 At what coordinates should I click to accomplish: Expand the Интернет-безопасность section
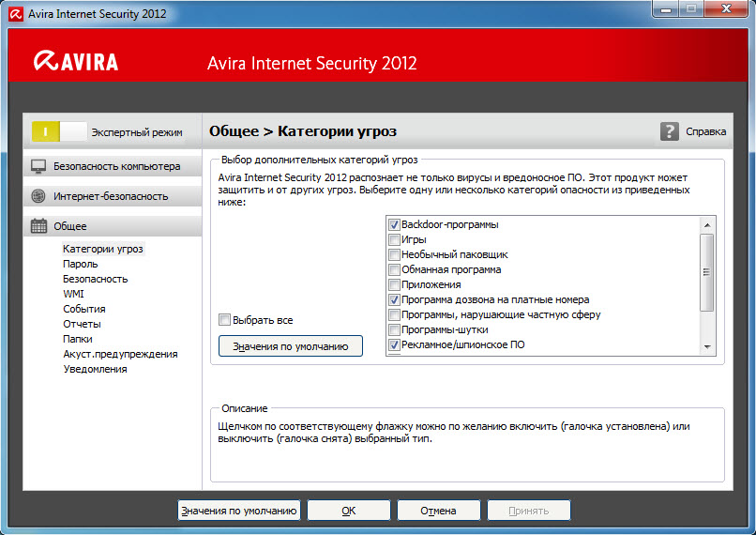(x=113, y=196)
